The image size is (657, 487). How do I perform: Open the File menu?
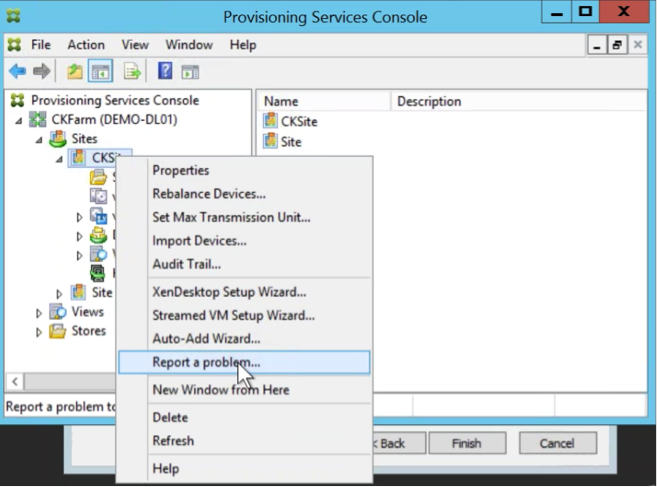[x=41, y=44]
